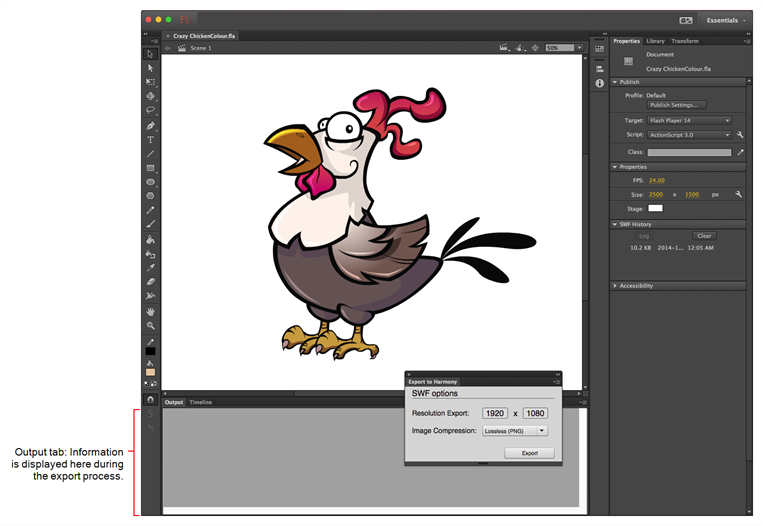Click the Export button
The image size is (763, 526).
[x=529, y=453]
